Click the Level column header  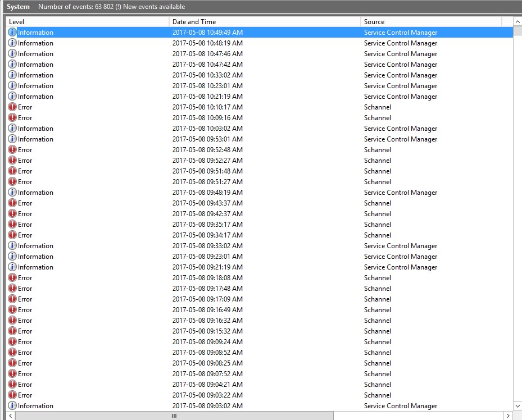point(88,21)
